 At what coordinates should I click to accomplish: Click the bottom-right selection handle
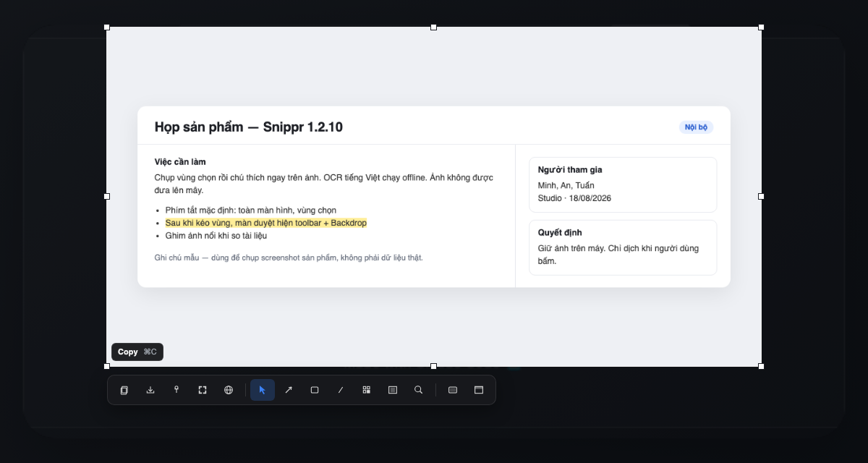(761, 366)
